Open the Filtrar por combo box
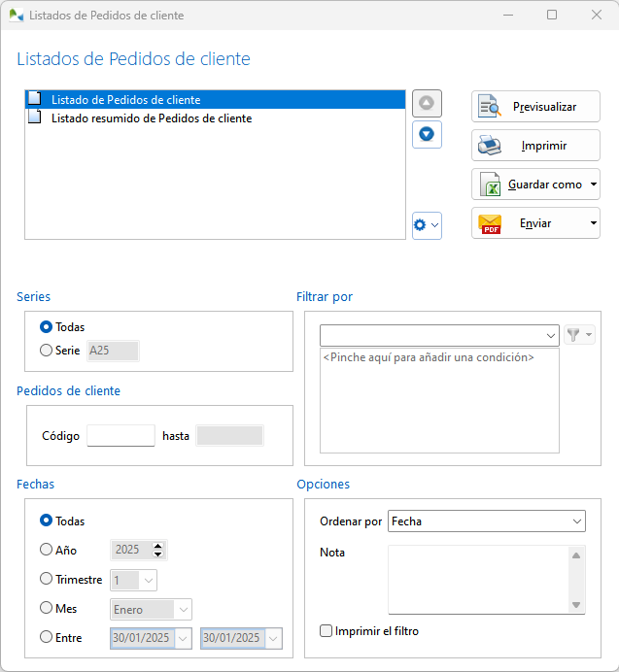Image resolution: width=619 pixels, height=672 pixels. click(x=439, y=335)
